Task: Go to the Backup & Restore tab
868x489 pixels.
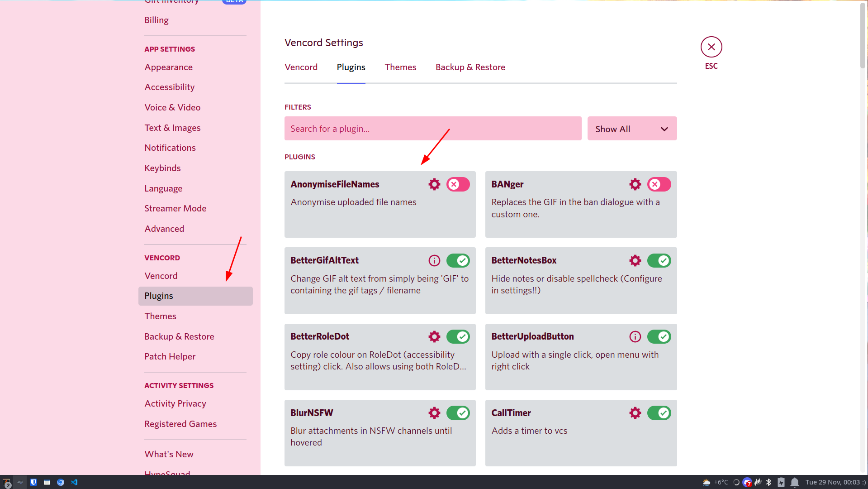Action: [x=470, y=67]
